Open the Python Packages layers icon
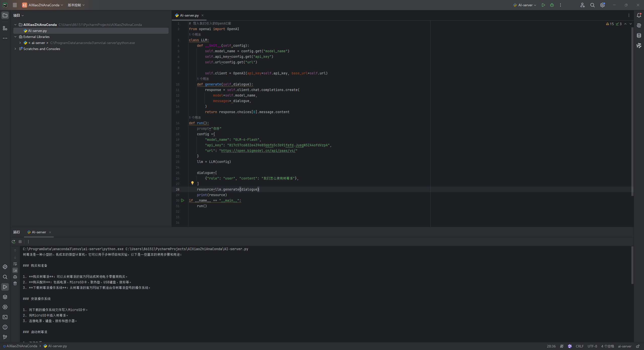 5,297
